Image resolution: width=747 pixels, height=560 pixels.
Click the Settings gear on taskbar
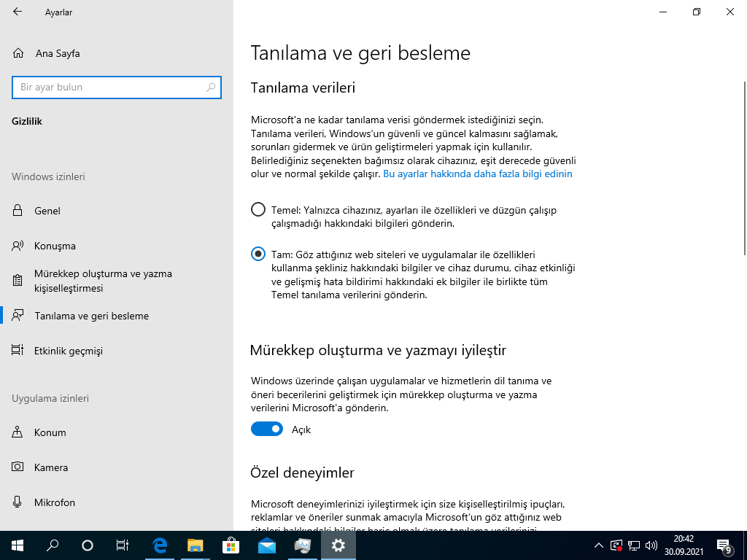tap(338, 545)
